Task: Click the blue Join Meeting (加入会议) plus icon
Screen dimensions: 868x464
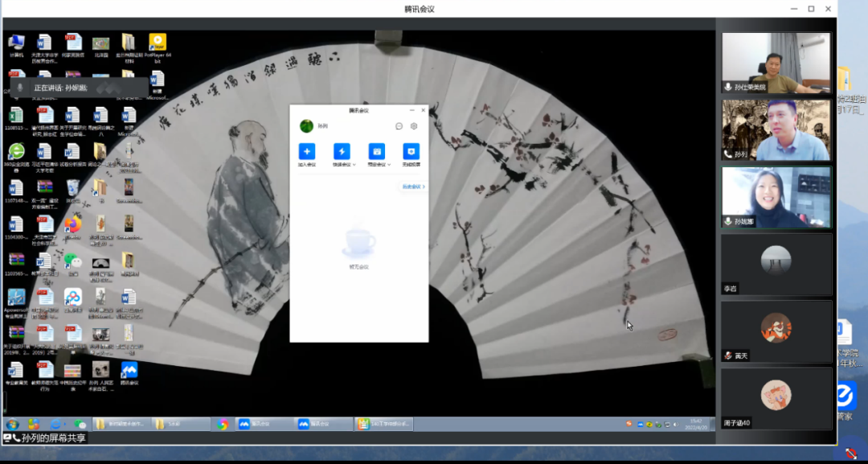Action: point(307,151)
